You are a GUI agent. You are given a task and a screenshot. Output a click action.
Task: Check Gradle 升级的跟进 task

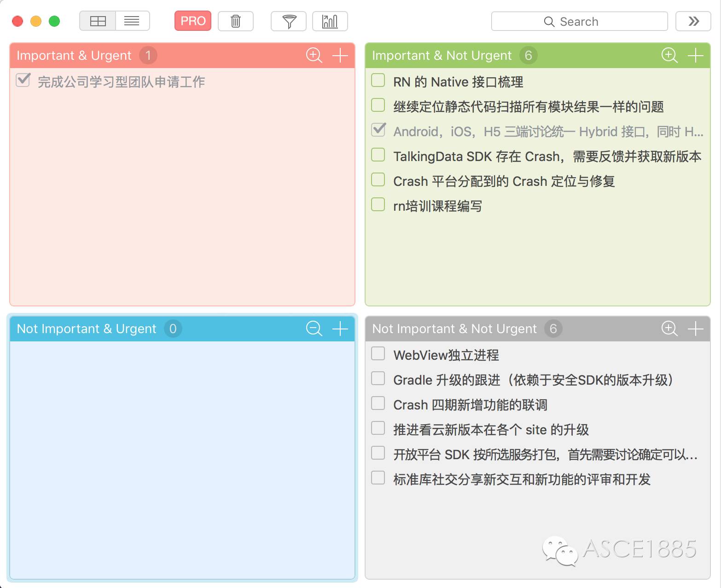coord(378,378)
